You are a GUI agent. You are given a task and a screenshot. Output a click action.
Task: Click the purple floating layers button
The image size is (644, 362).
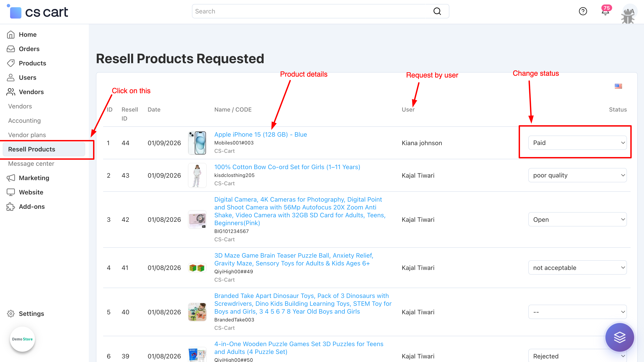coord(619,337)
